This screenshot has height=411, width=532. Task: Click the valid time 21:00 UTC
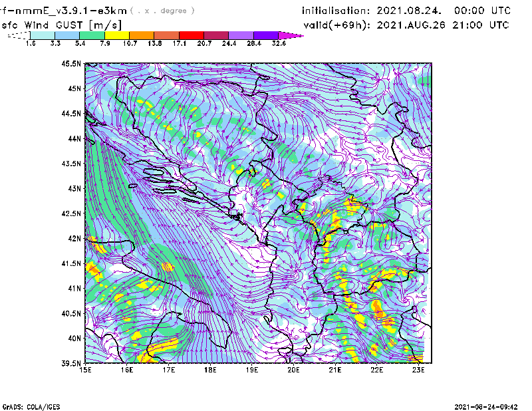[x=481, y=25]
